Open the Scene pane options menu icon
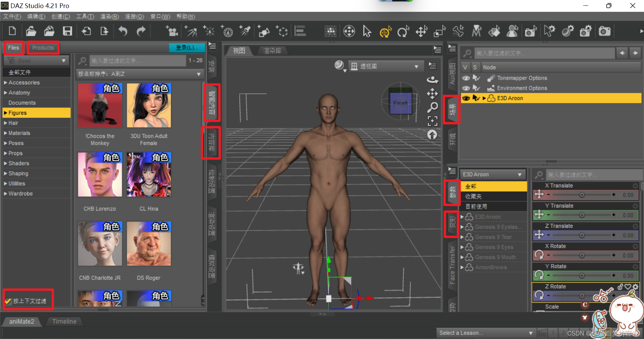Viewport: 644px width, 340px height. coord(452,48)
